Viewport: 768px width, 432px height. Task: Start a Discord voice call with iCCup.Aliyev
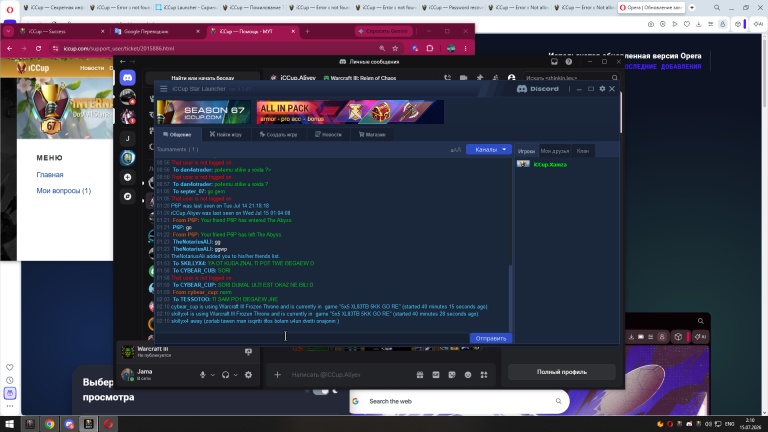447,78
